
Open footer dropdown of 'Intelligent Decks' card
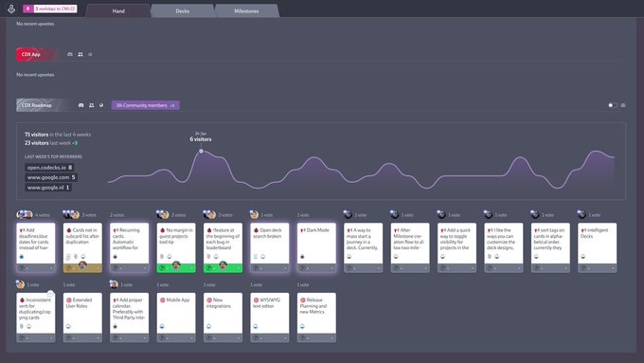pos(613,268)
